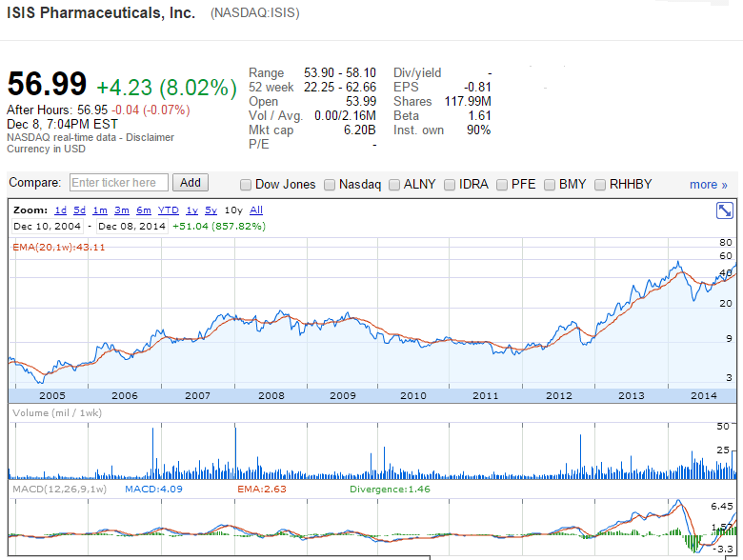Select the 1y zoom range

pyautogui.click(x=191, y=210)
